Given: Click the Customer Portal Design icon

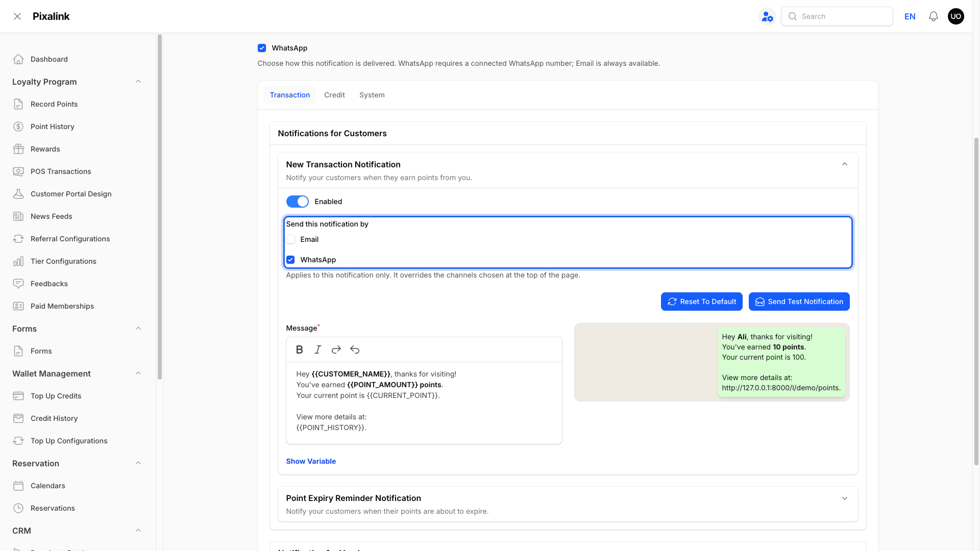Looking at the screenshot, I should pos(18,194).
